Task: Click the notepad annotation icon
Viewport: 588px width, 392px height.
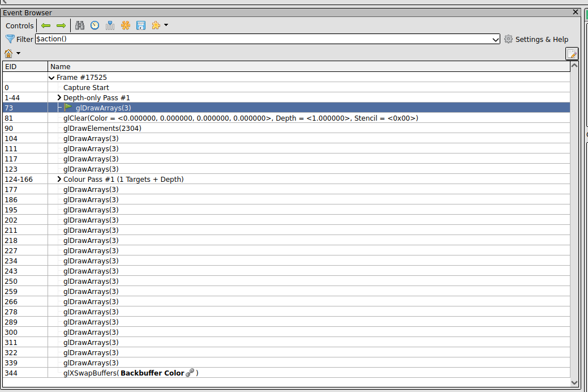Action: [x=572, y=54]
